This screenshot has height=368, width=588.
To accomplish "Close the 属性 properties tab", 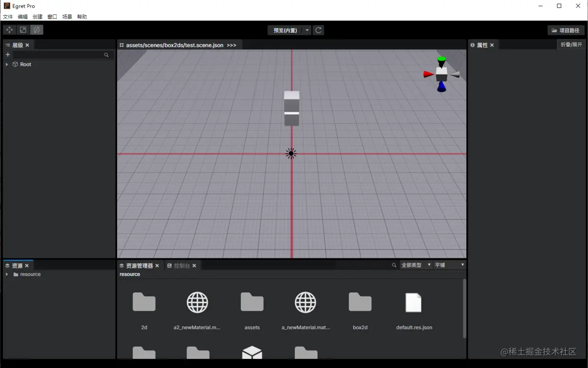I will [x=492, y=45].
